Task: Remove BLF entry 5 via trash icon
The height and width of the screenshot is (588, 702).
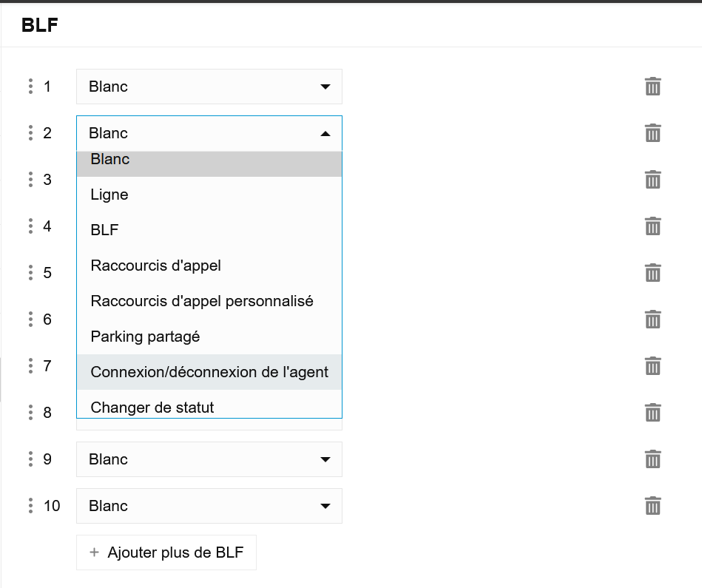Action: (652, 273)
